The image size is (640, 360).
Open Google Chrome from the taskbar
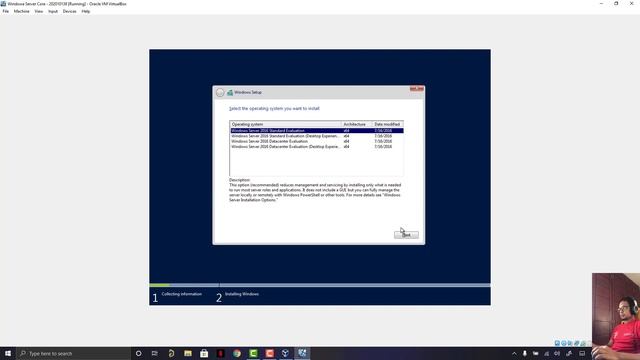coord(237,353)
